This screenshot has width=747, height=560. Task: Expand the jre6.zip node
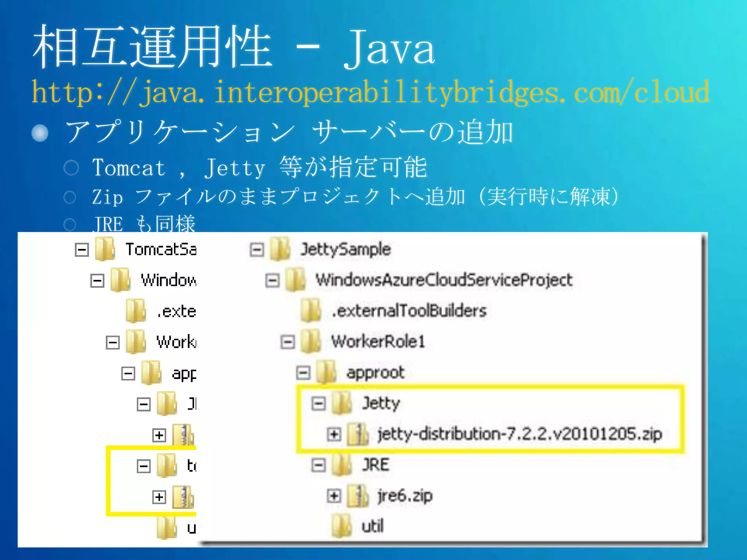[x=334, y=496]
